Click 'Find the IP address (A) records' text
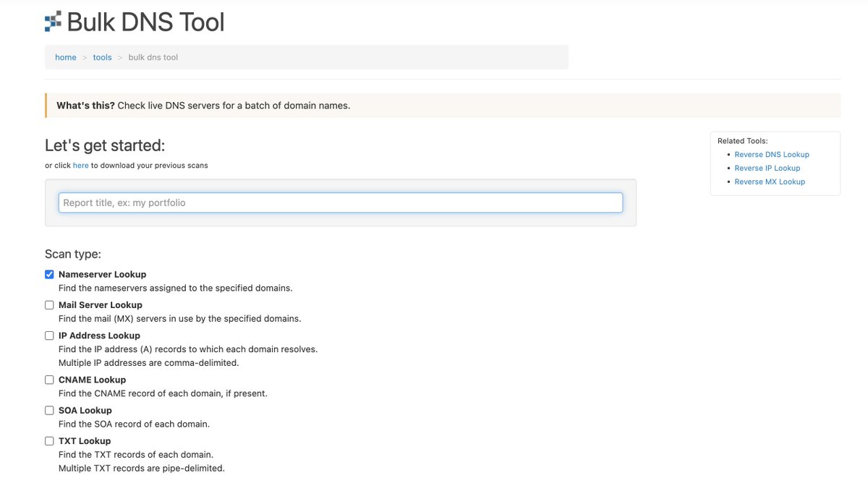868x491 pixels. click(x=188, y=349)
